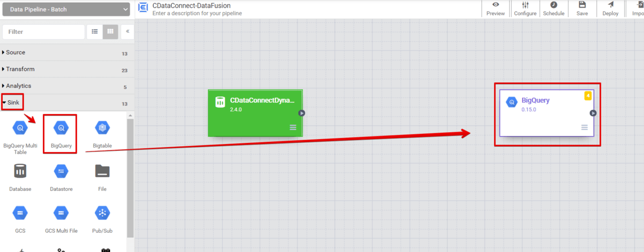Switch plugin palette to list view

point(94,32)
